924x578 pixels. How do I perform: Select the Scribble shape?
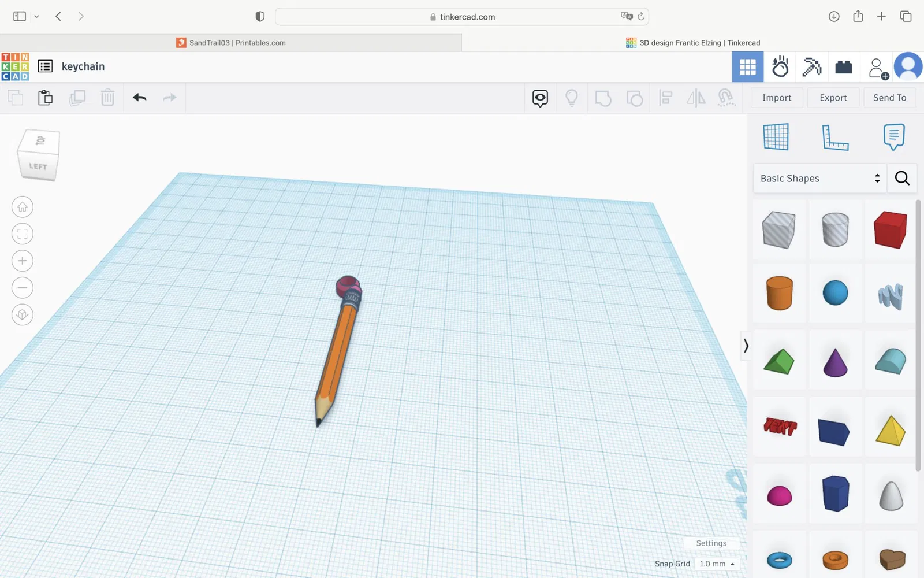click(891, 297)
